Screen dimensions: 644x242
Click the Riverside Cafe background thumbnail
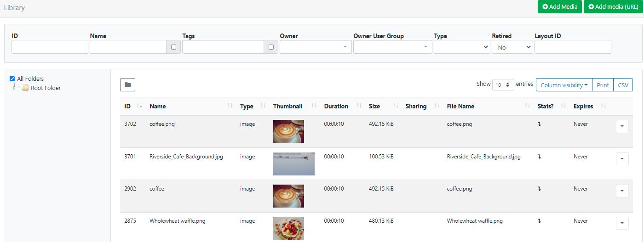pyautogui.click(x=293, y=164)
